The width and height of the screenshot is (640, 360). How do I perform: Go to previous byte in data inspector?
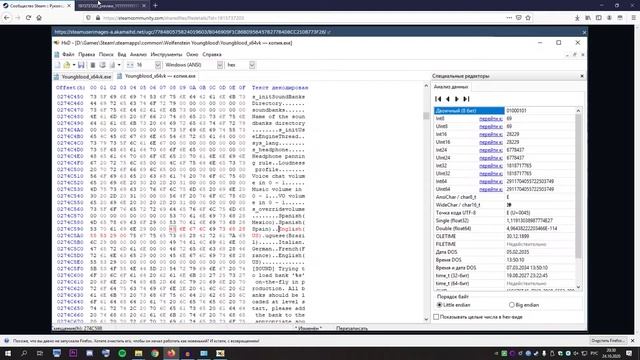pos(448,99)
